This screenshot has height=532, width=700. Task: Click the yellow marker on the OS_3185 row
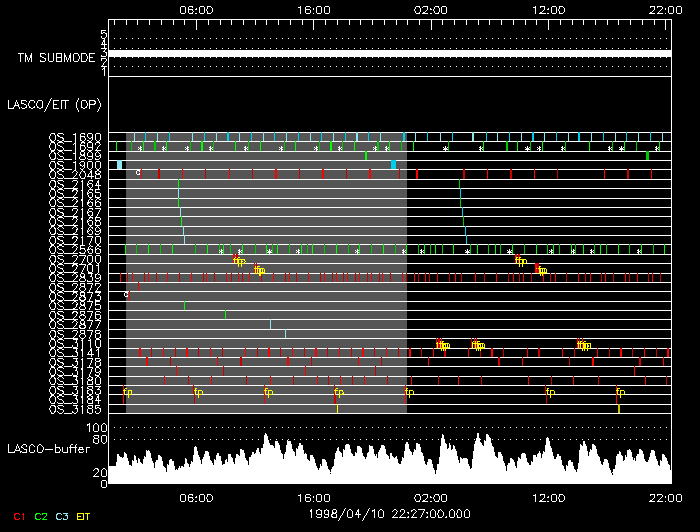click(619, 409)
